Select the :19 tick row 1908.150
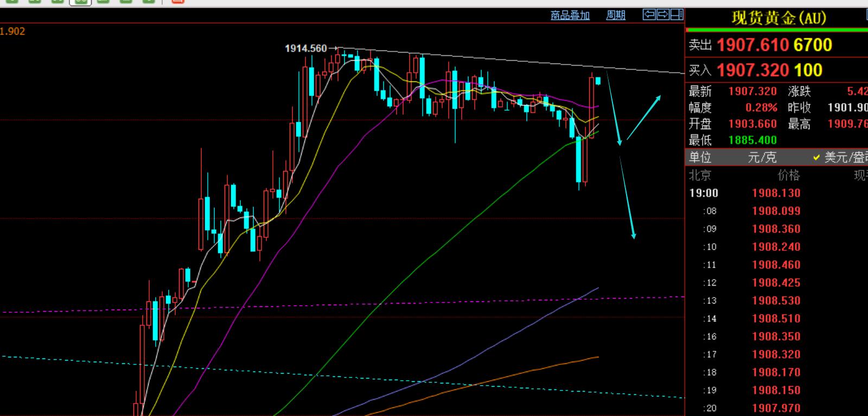Viewport: 868px width, 416px height. coord(776,390)
